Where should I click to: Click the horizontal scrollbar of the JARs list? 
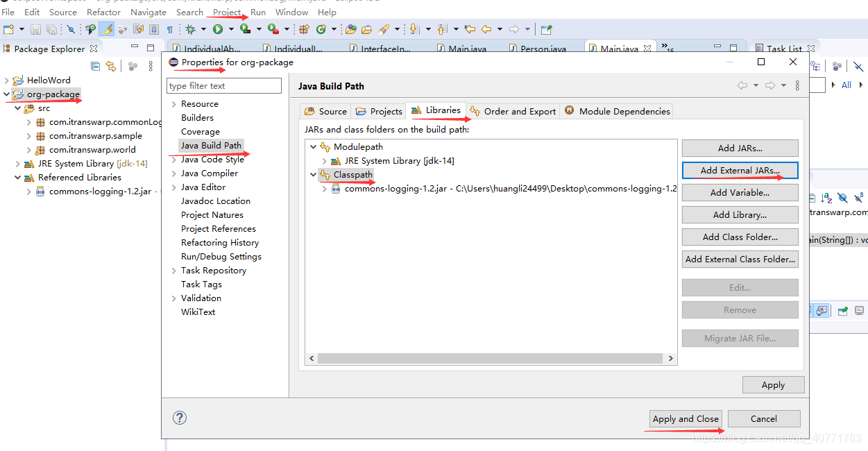tap(491, 358)
